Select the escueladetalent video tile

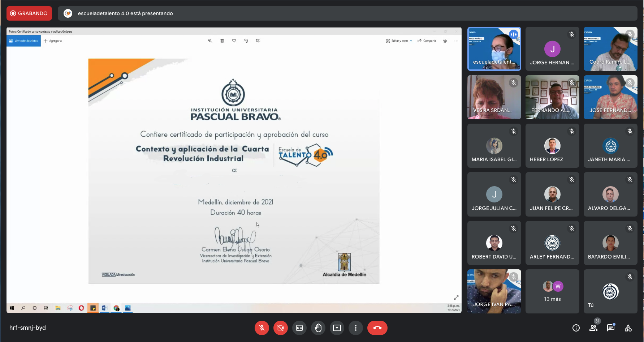tap(494, 48)
